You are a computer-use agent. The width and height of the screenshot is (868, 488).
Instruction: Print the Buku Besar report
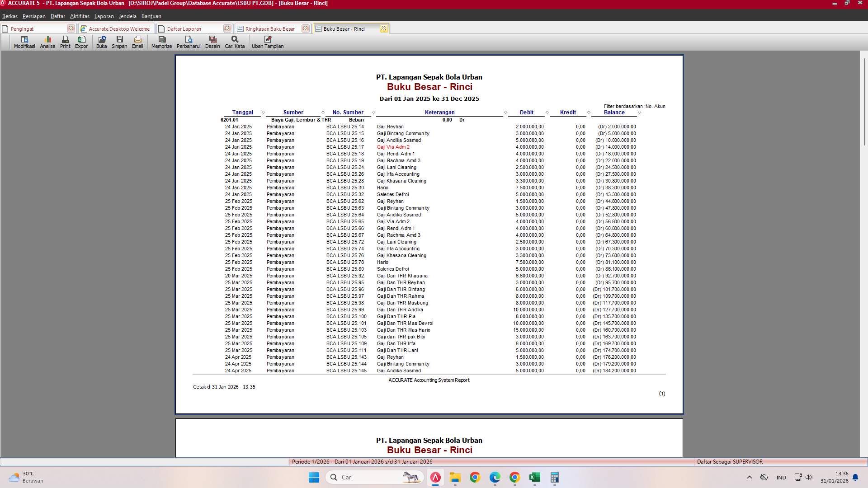(65, 42)
